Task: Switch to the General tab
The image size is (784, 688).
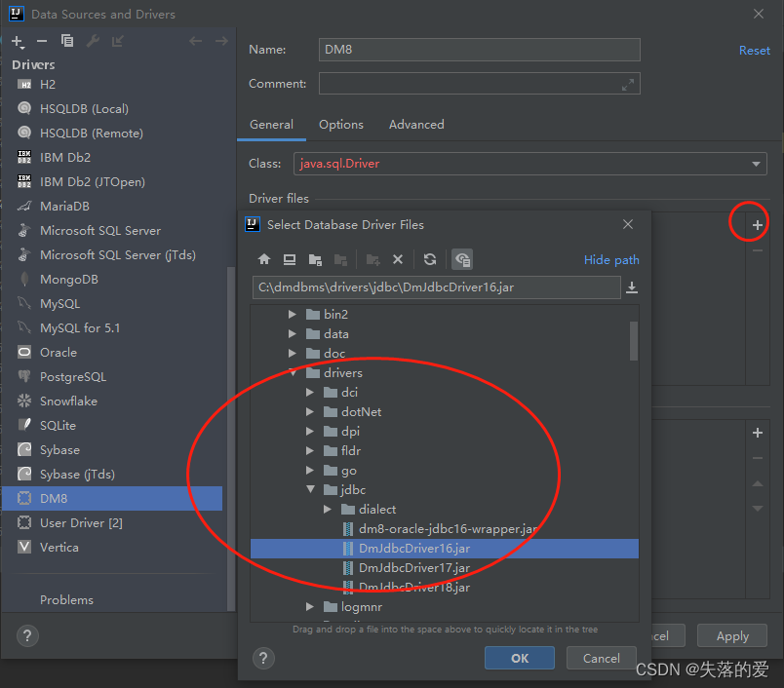Action: click(271, 125)
